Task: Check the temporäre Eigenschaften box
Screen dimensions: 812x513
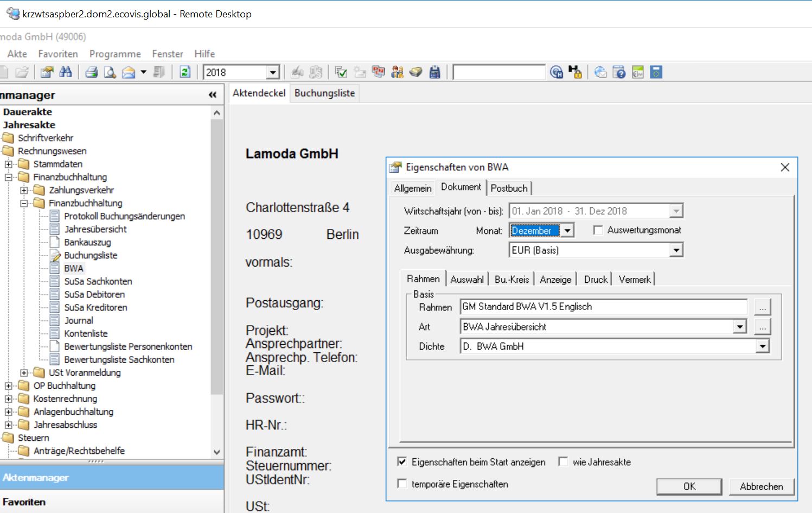Action: point(402,484)
